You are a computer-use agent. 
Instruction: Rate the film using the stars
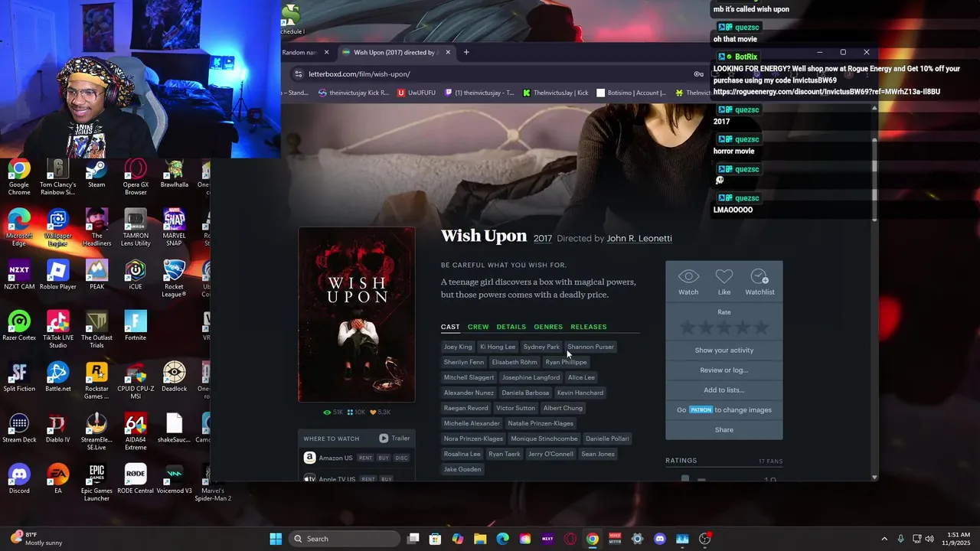pos(724,328)
